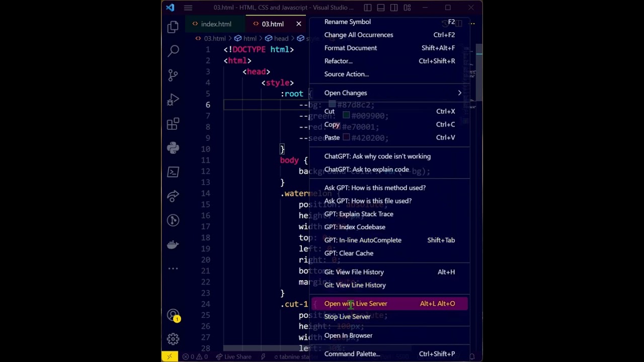644x362 pixels.
Task: Choose Rename Symbol from context menu
Action: click(390, 22)
